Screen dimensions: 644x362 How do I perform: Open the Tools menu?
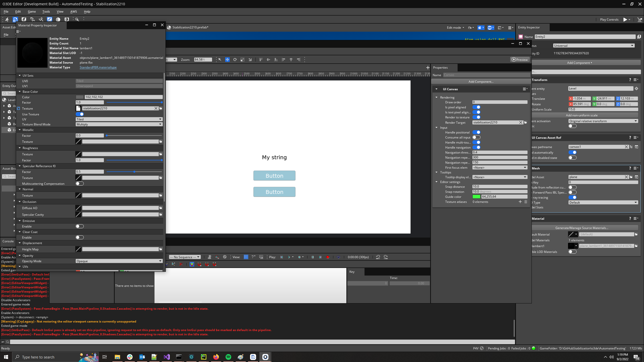[46, 12]
